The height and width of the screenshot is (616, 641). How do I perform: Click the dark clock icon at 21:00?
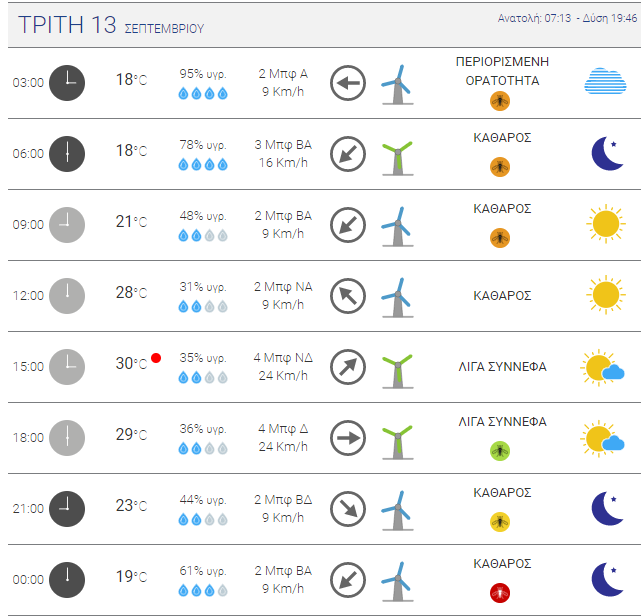67,509
